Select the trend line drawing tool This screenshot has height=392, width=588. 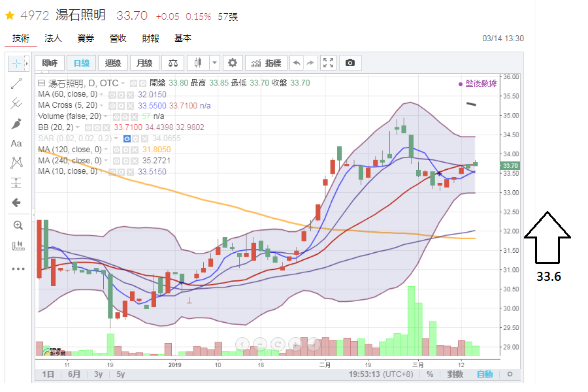(x=17, y=83)
